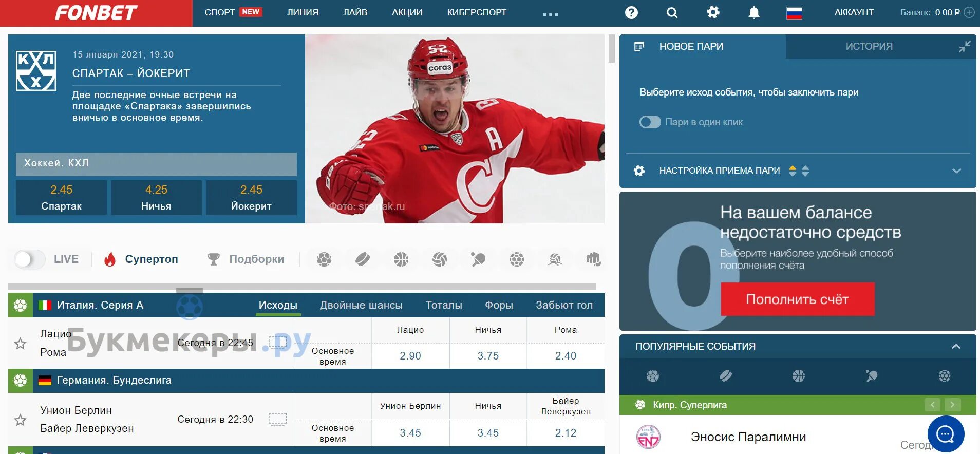Screen dimensions: 980x454
Task: Open the ЛАЙВ menu item
Action: pyautogui.click(x=355, y=12)
